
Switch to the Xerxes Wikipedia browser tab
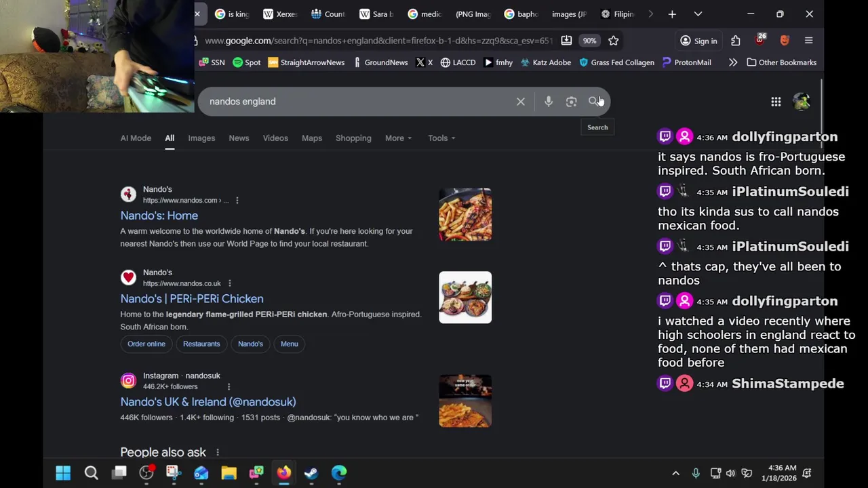(x=280, y=14)
